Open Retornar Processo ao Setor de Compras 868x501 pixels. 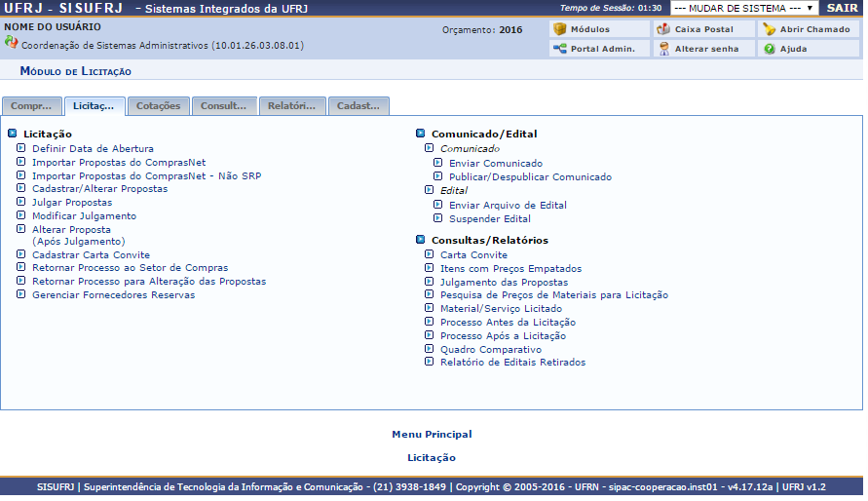(x=131, y=268)
